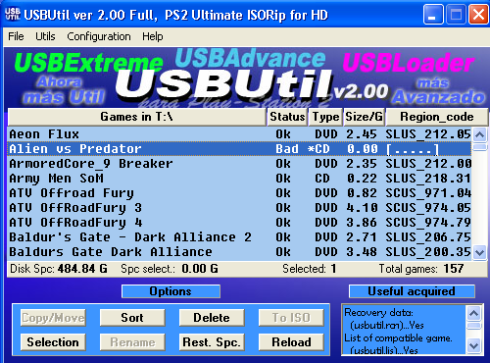The image size is (490, 363).
Task: Sort by the Status column header
Action: point(287,117)
